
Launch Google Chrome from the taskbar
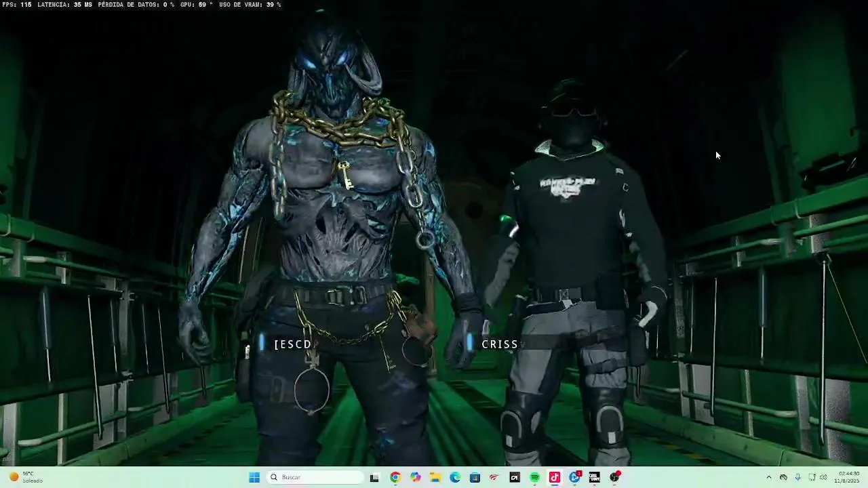coord(395,477)
